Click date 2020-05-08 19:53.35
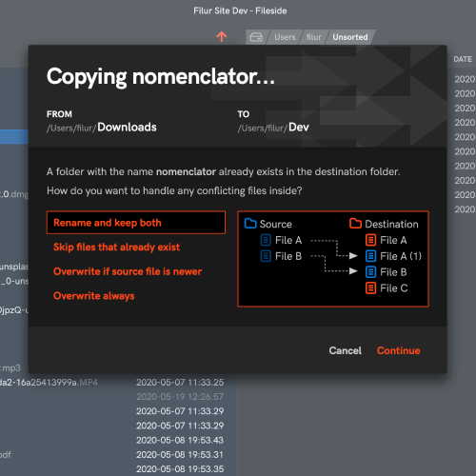 pos(180,469)
